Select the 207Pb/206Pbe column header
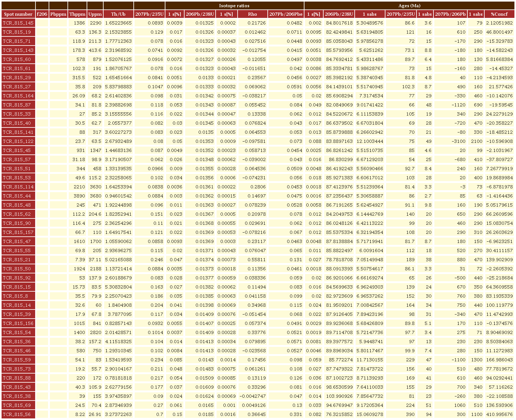 click(x=286, y=14)
